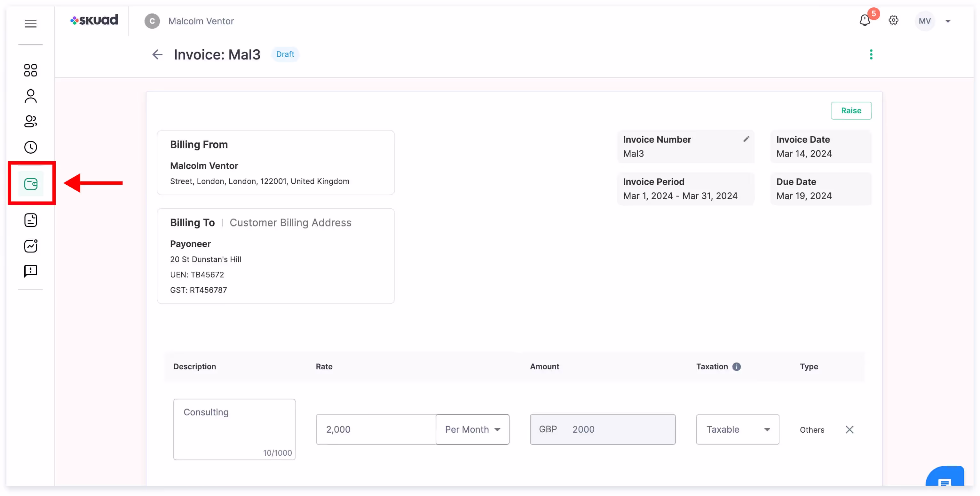This screenshot has width=980, height=496.
Task: Expand the Per Month rate dropdown
Action: click(x=472, y=430)
